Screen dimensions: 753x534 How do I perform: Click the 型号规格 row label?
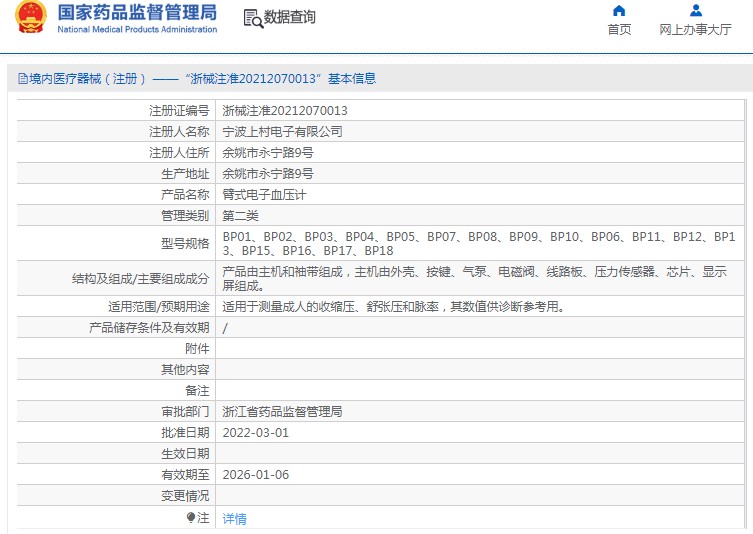[185, 243]
